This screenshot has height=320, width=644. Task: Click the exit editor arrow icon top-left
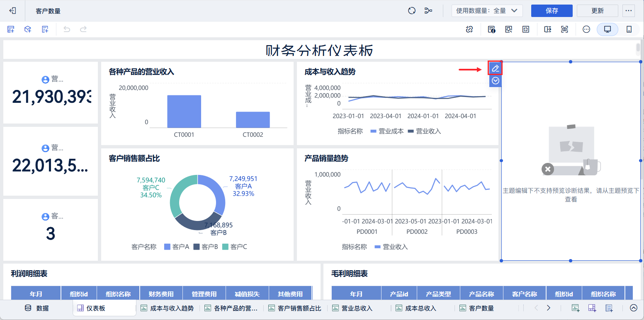tap(12, 10)
